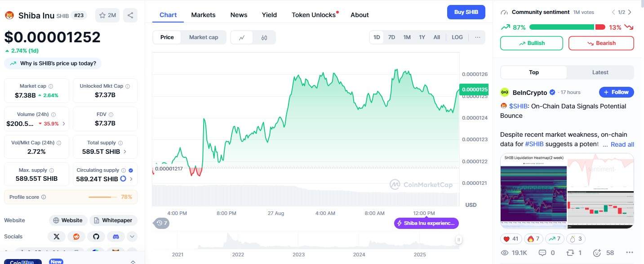This screenshot has width=644, height=264.
Task: Toggle LOG scale on the chart
Action: [457, 37]
